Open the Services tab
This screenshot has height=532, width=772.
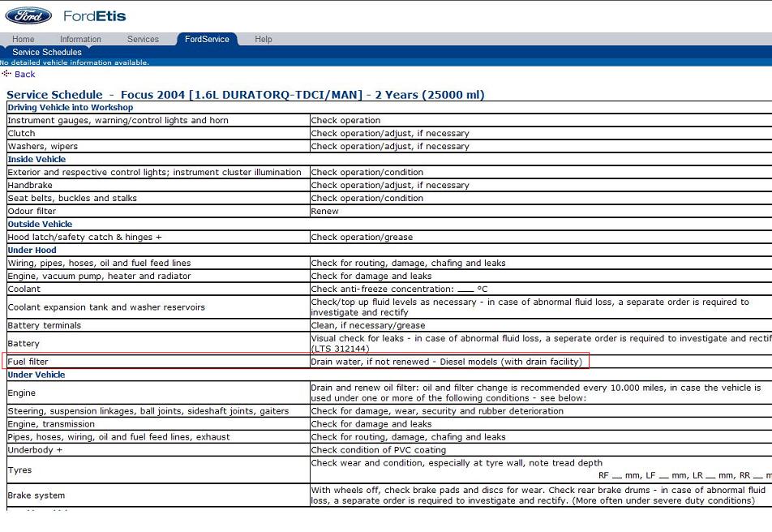click(143, 39)
